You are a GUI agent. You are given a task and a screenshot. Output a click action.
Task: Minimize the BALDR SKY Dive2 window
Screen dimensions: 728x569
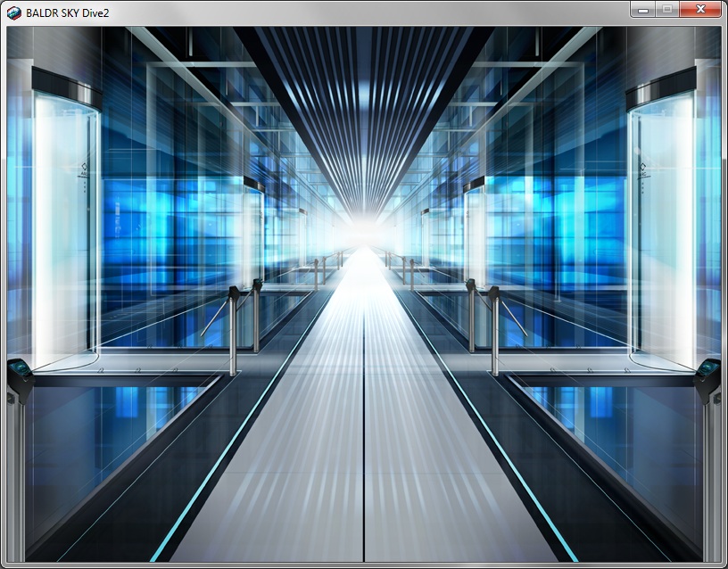[x=643, y=10]
